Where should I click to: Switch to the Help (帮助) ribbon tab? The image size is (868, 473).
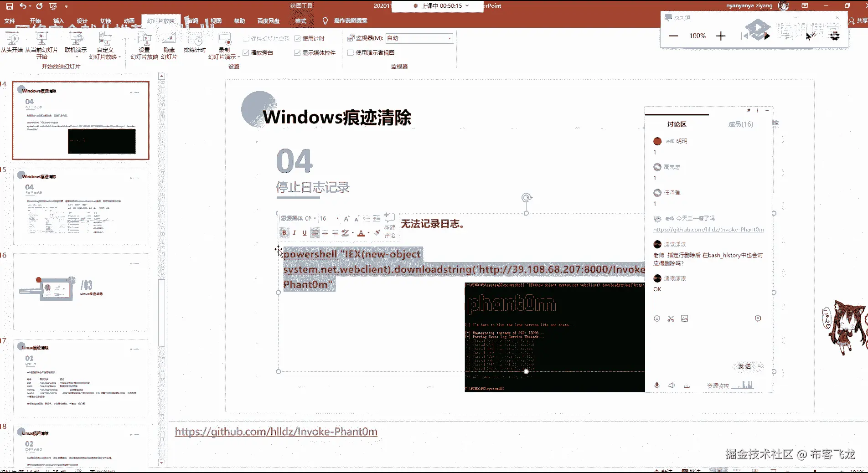239,21
